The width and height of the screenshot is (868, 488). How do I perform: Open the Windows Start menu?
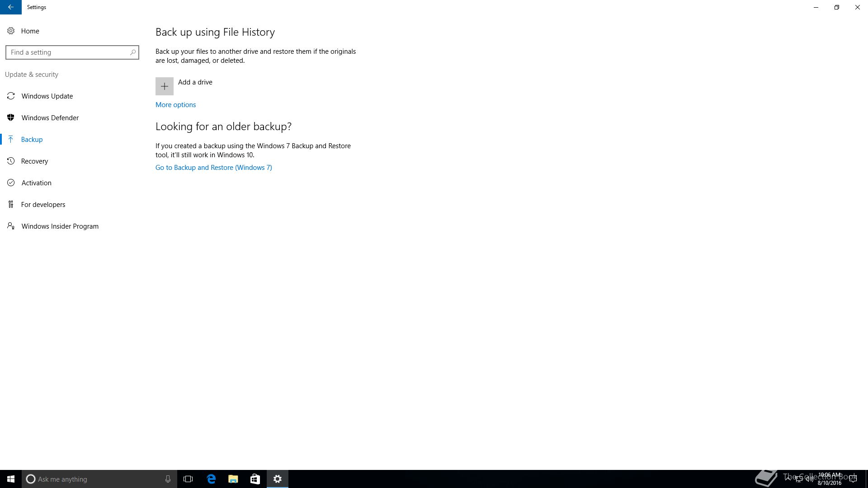pos(11,479)
